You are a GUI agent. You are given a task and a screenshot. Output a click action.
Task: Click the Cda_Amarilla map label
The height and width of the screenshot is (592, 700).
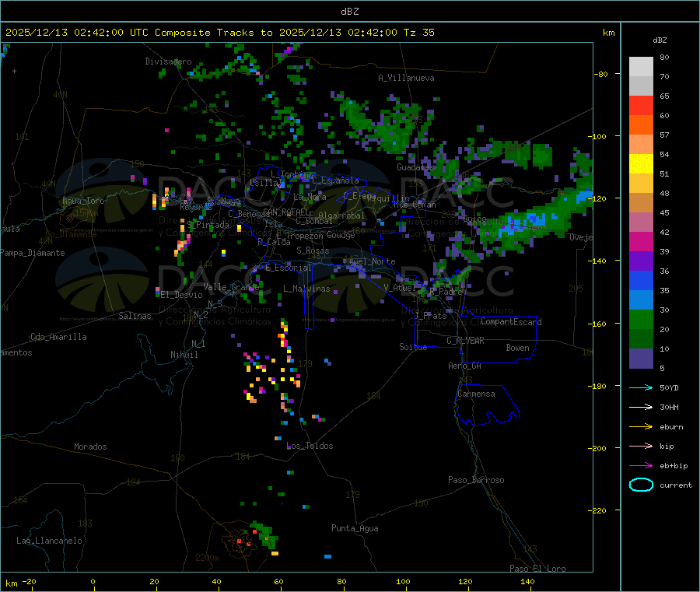tap(58, 337)
